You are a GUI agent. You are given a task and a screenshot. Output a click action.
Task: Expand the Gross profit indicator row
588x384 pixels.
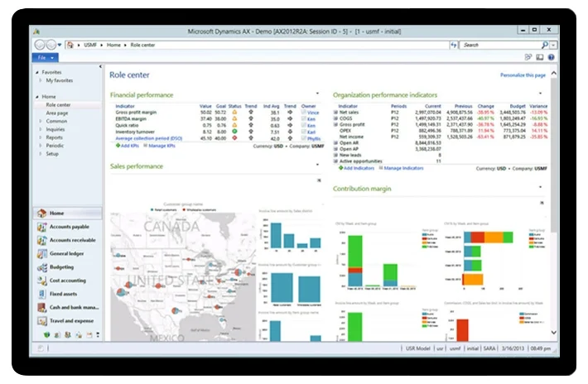click(x=335, y=123)
